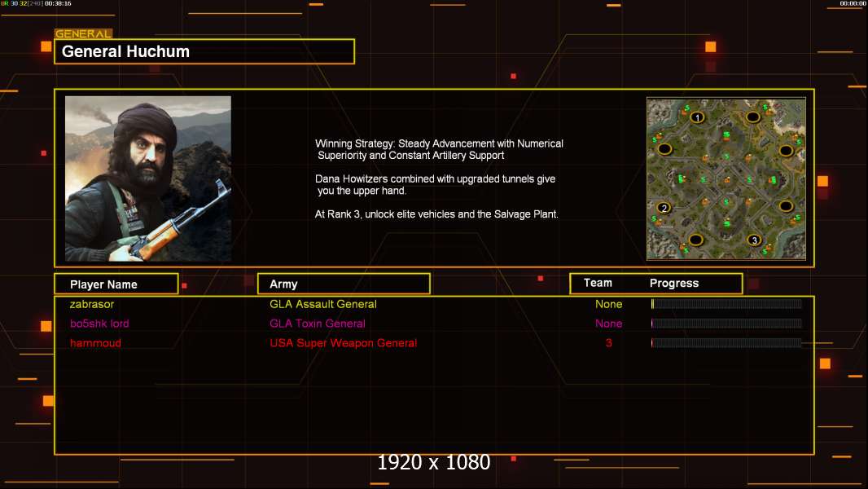Viewport: 868px width, 489px height.
Task: Click the Army column header
Action: click(x=344, y=284)
